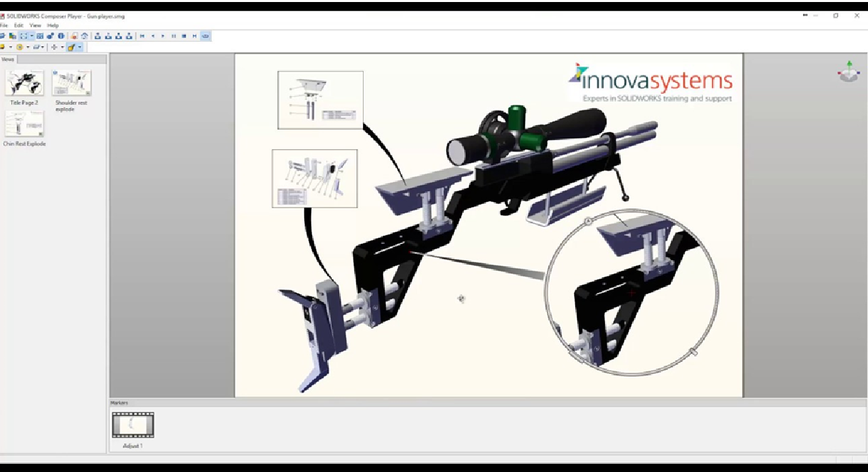868x472 pixels.
Task: Jump to last frame playback button
Action: coord(195,36)
